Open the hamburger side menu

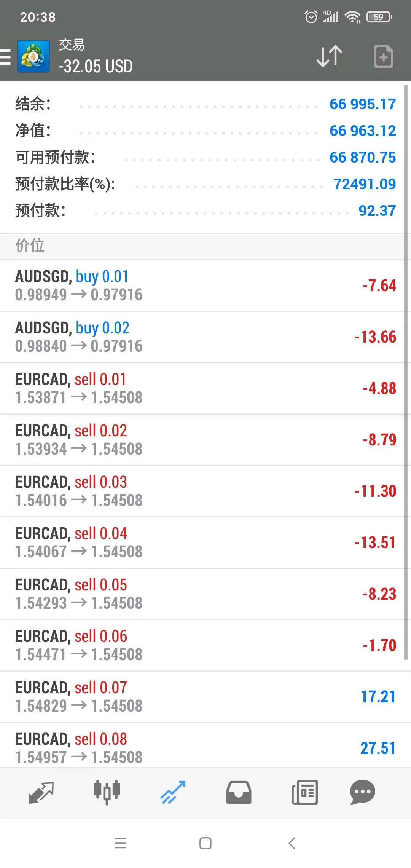point(5,57)
